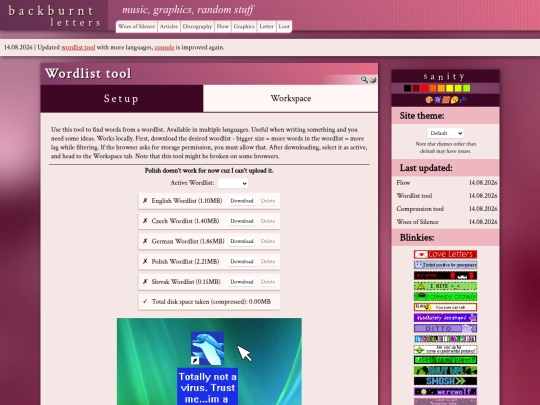This screenshot has width=540, height=405.
Task: Select the Setup tab
Action: [x=122, y=98]
